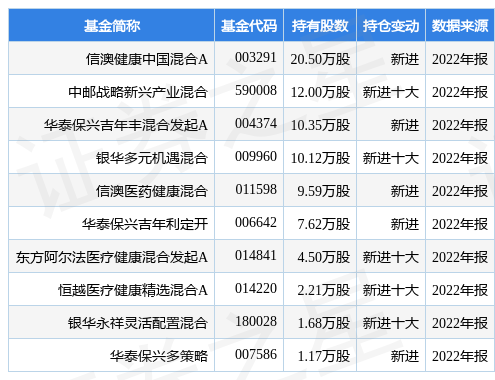The width and height of the screenshot is (495, 380).
Task: Click holdings value 9.59万股
Action: [324, 191]
